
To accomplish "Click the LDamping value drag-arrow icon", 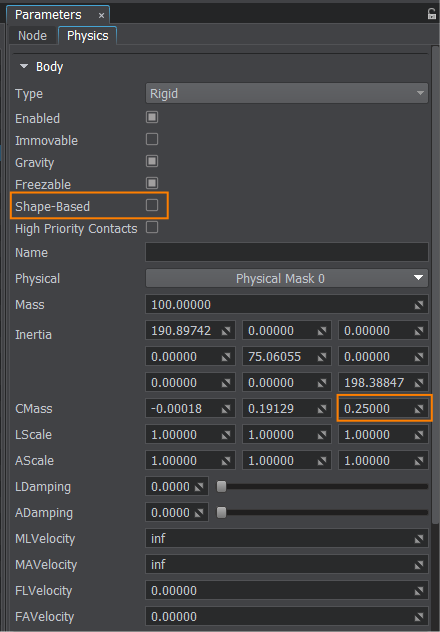I will pos(199,487).
